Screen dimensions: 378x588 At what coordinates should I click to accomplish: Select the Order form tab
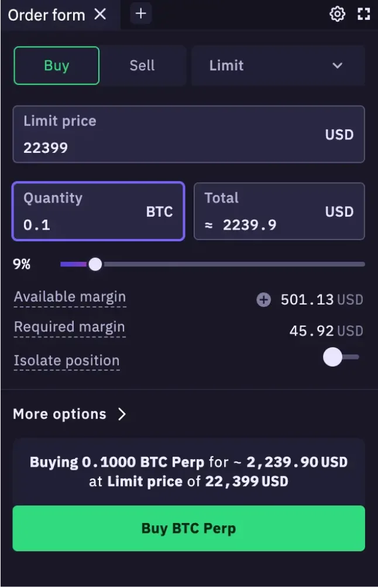47,15
